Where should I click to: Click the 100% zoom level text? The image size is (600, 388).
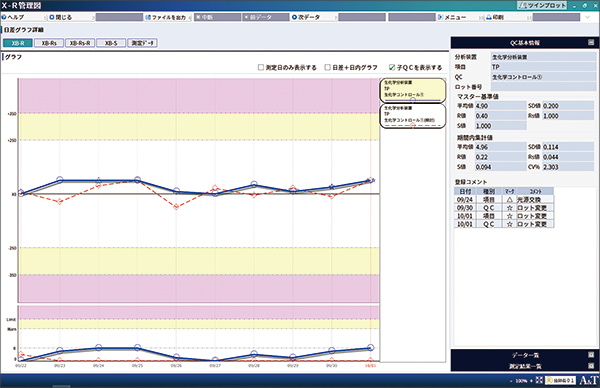(x=521, y=381)
